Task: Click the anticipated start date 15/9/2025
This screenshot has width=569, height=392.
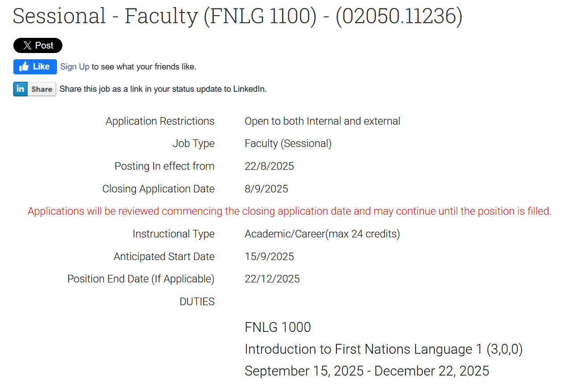Action: [269, 257]
